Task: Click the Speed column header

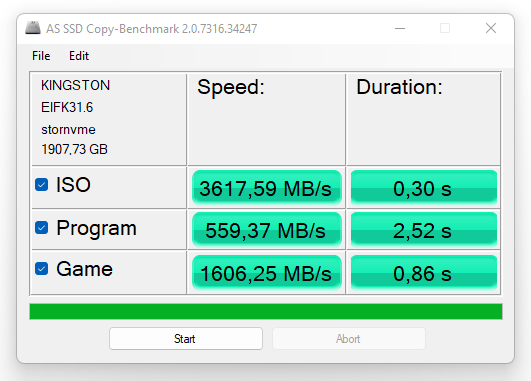Action: click(x=231, y=87)
